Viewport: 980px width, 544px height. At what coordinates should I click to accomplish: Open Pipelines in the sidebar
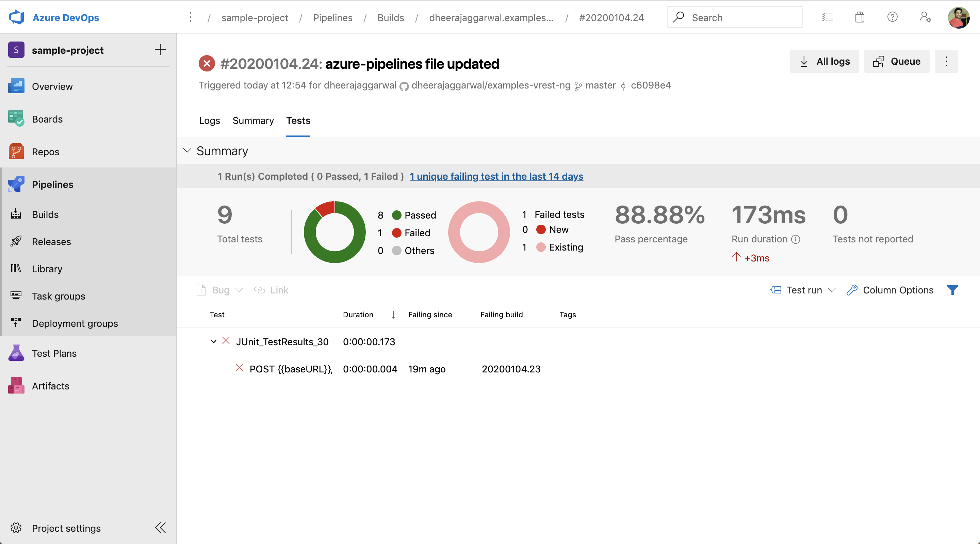point(88,185)
